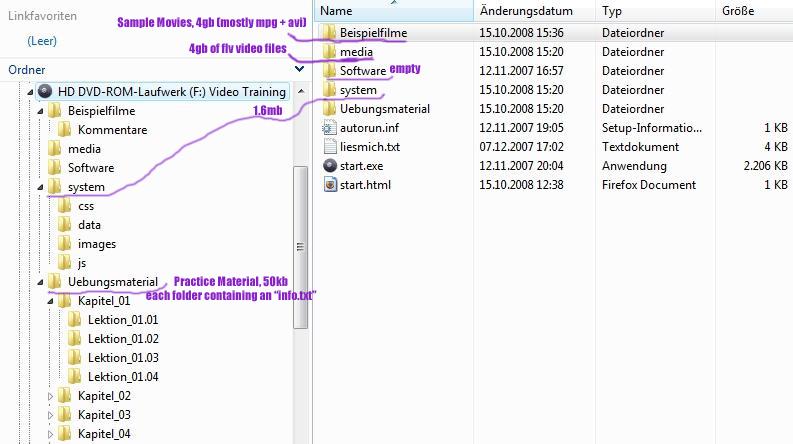Click the 'Setup-Informatio...' type cell
The height and width of the screenshot is (444, 793).
pos(652,128)
